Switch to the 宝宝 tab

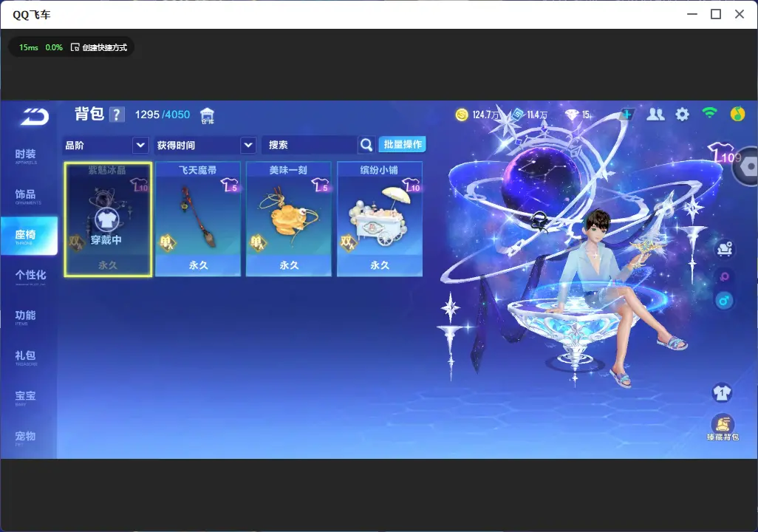point(26,397)
